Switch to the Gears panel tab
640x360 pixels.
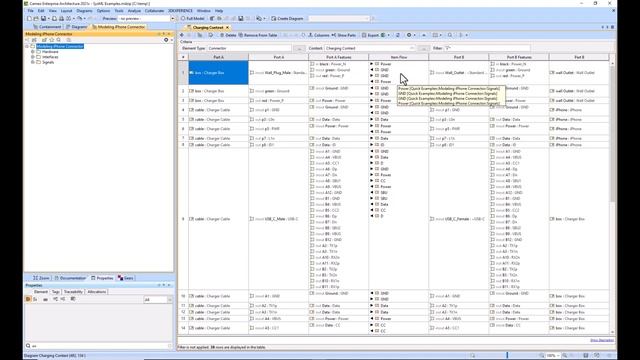(x=126, y=278)
